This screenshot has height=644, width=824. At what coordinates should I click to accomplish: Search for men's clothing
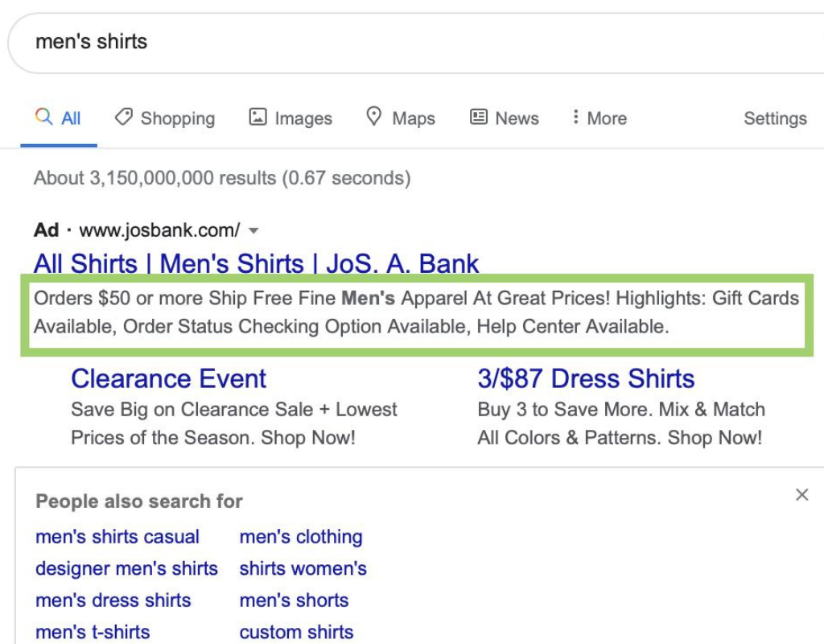[x=301, y=537]
